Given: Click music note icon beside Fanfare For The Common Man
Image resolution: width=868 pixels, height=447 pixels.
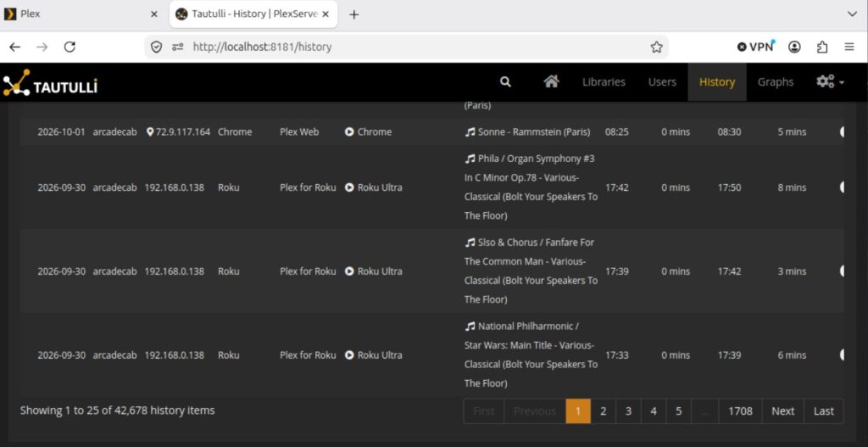Looking at the screenshot, I should coord(470,243).
